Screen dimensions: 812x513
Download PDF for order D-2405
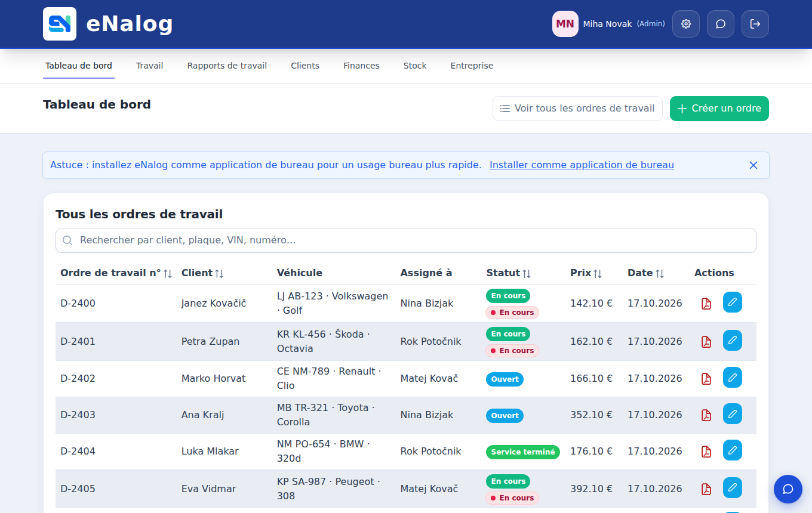[706, 489]
